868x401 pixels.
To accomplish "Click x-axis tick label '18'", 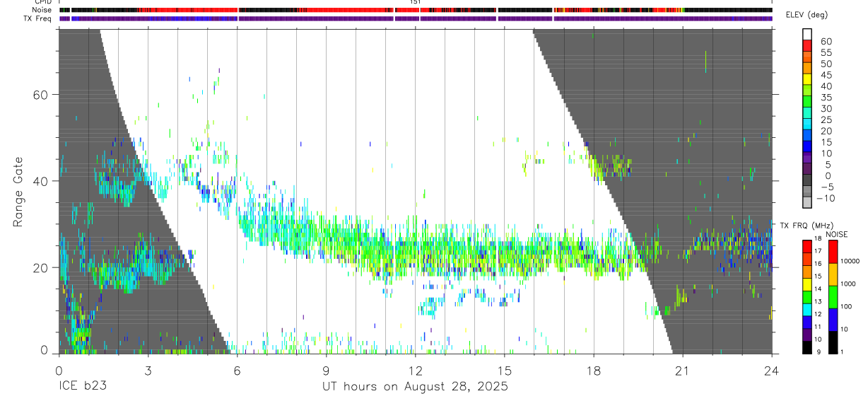I will point(594,369).
